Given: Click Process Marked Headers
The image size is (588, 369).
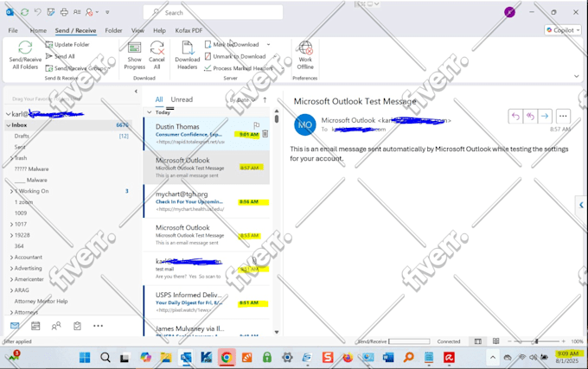Looking at the screenshot, I should click(x=239, y=68).
